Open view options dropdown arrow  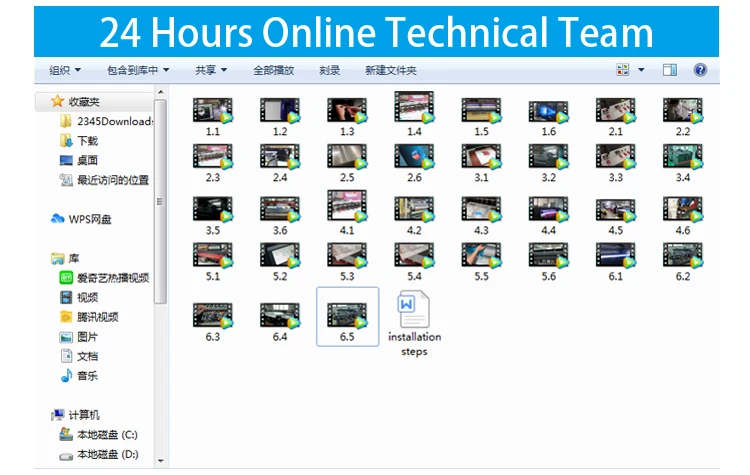coord(641,70)
